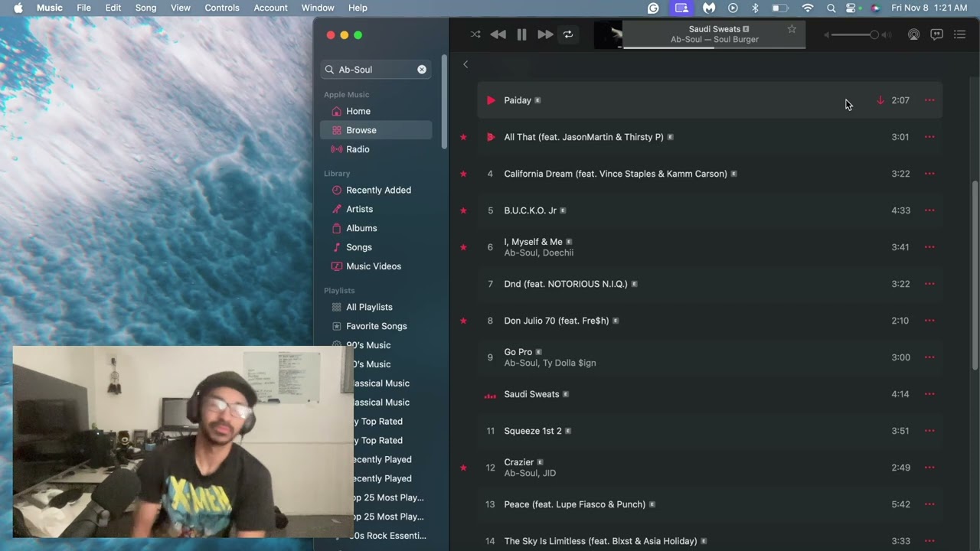Open the Window menu
Image resolution: width=980 pixels, height=551 pixels.
(318, 8)
